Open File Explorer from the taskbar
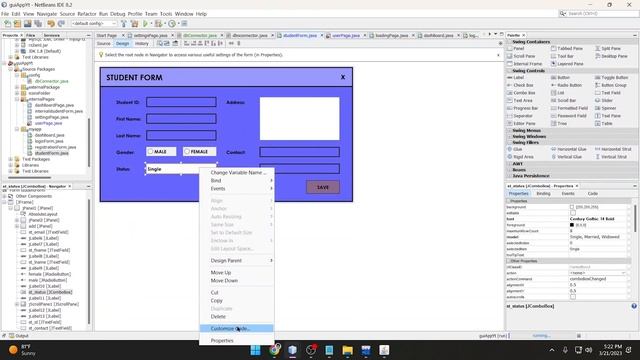The image size is (640, 360). pyautogui.click(x=347, y=350)
